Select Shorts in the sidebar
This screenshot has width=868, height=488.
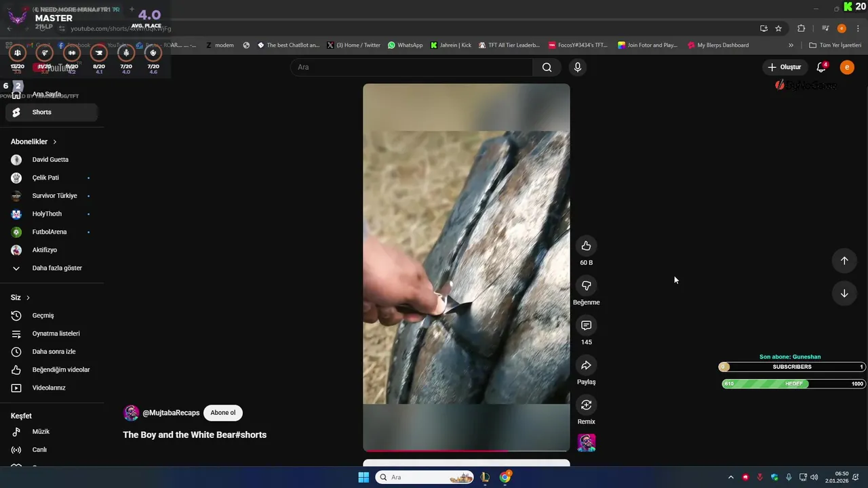(x=52, y=113)
